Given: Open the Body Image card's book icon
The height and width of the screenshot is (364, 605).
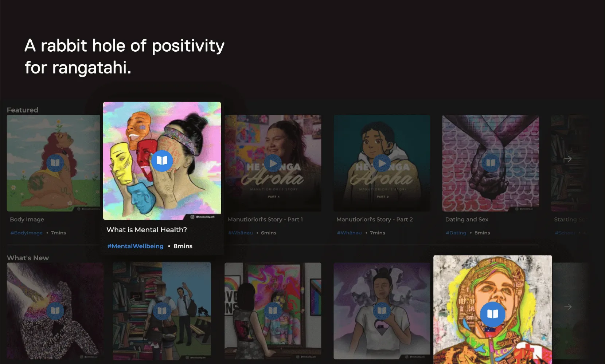Looking at the screenshot, I should [55, 163].
